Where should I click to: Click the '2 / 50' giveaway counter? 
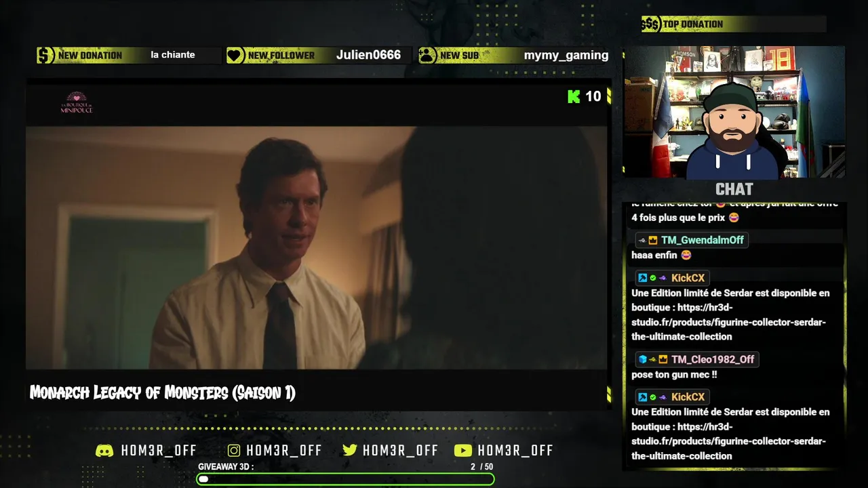pos(482,467)
